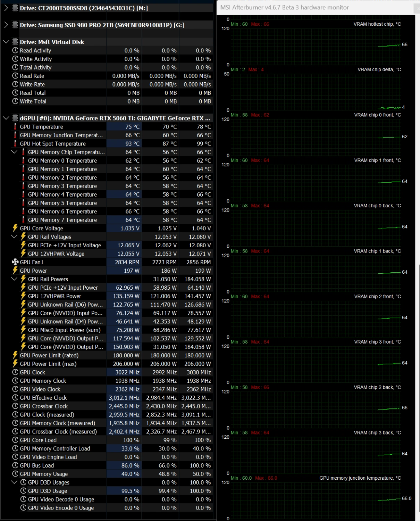
Task: Click the lightning icon for GPU 12VHPWR Voltage
Action: (23, 254)
